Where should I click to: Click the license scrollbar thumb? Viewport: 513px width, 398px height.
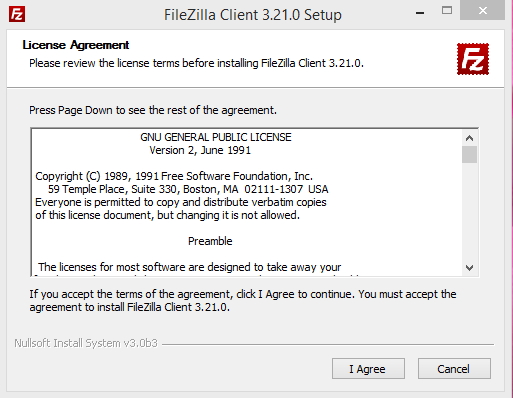[469, 154]
